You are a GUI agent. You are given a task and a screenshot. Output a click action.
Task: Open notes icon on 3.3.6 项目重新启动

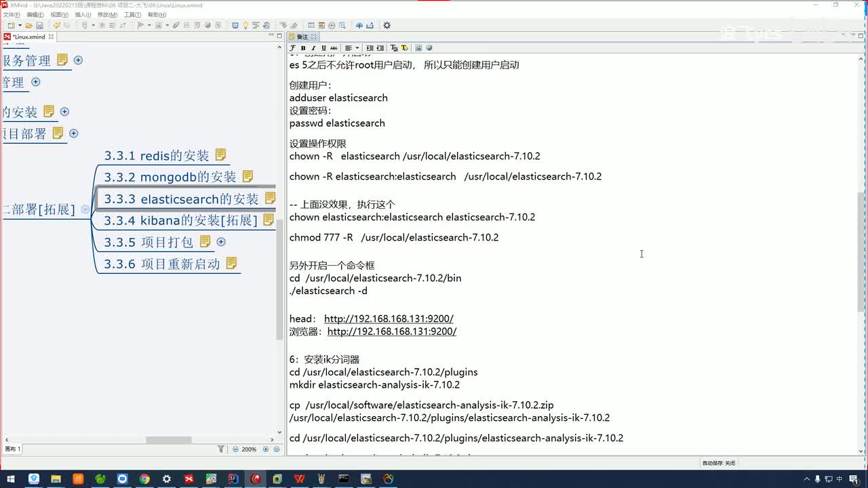(x=231, y=263)
